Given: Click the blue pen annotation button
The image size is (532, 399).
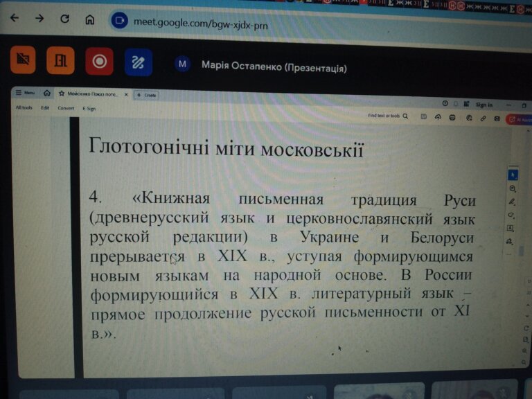Looking at the screenshot, I should 139,62.
